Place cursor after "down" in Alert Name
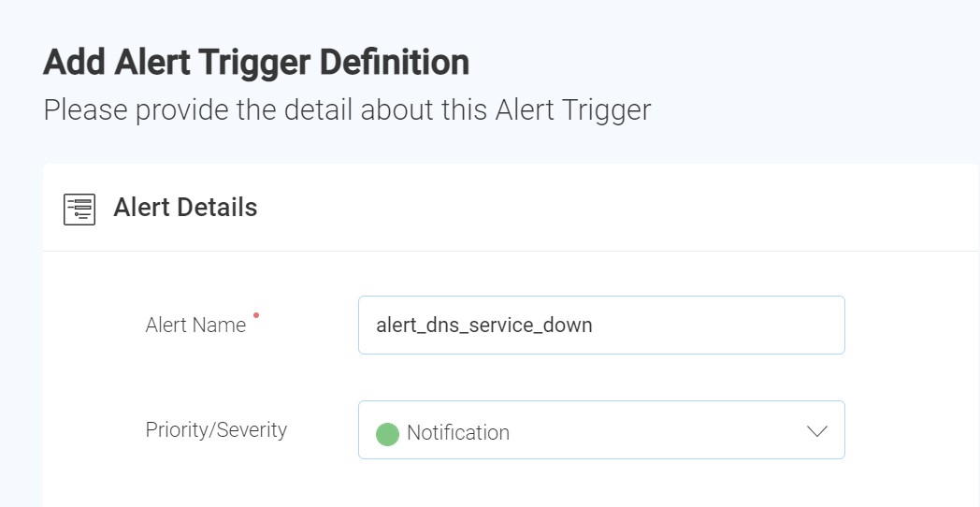 [x=594, y=326]
